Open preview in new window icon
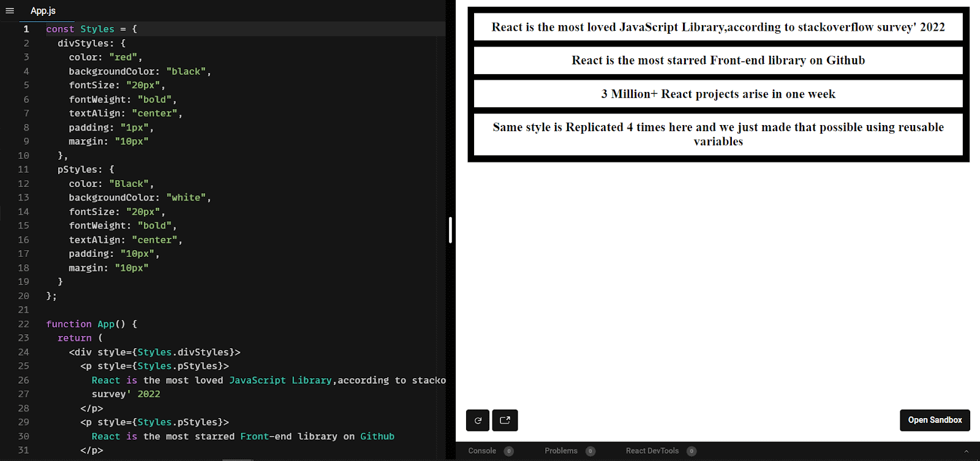Image resolution: width=980 pixels, height=461 pixels. 505,421
